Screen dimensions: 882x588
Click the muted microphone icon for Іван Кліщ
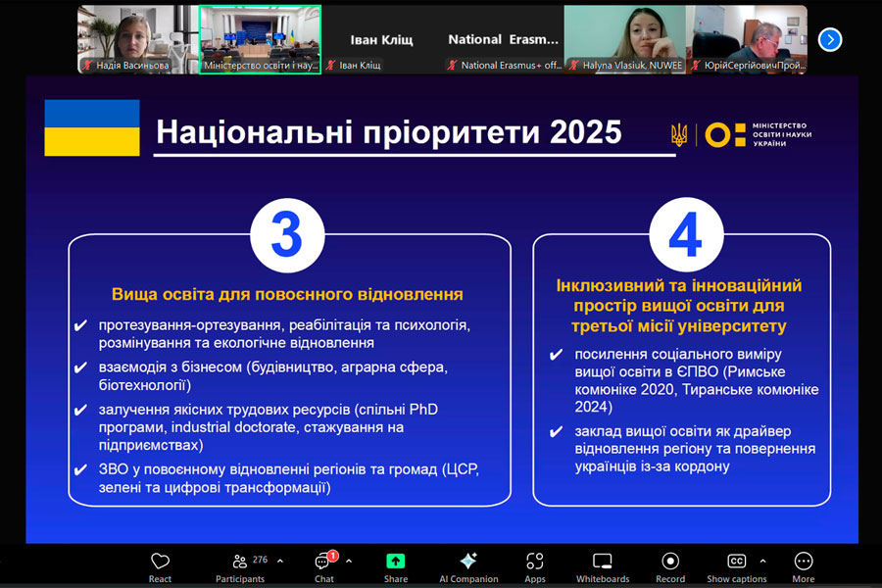[331, 66]
